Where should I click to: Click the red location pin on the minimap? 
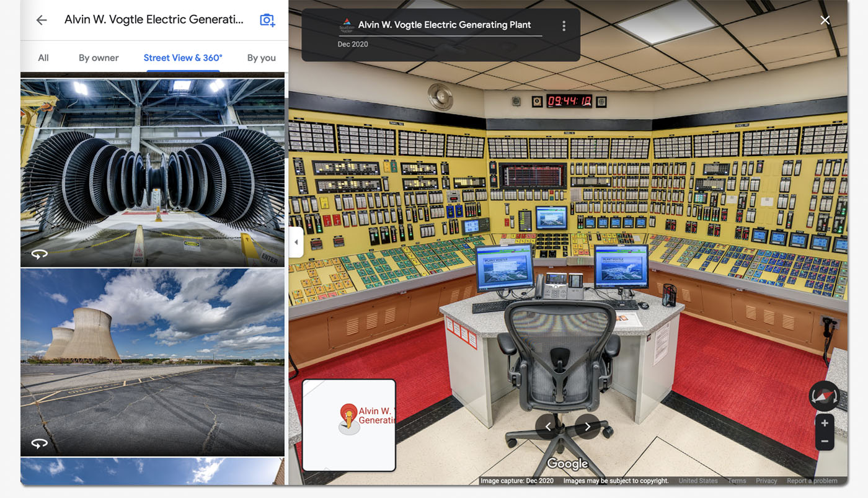(x=348, y=414)
